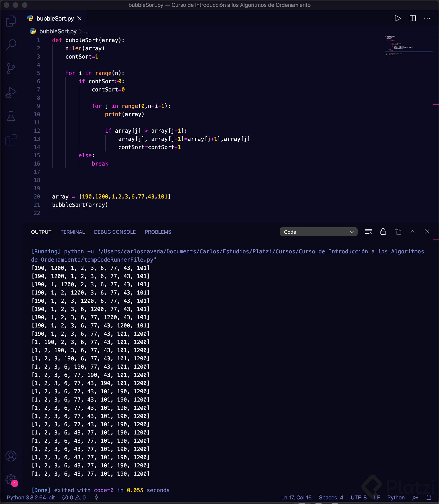
Task: Click the code minimap
Action: point(408,46)
